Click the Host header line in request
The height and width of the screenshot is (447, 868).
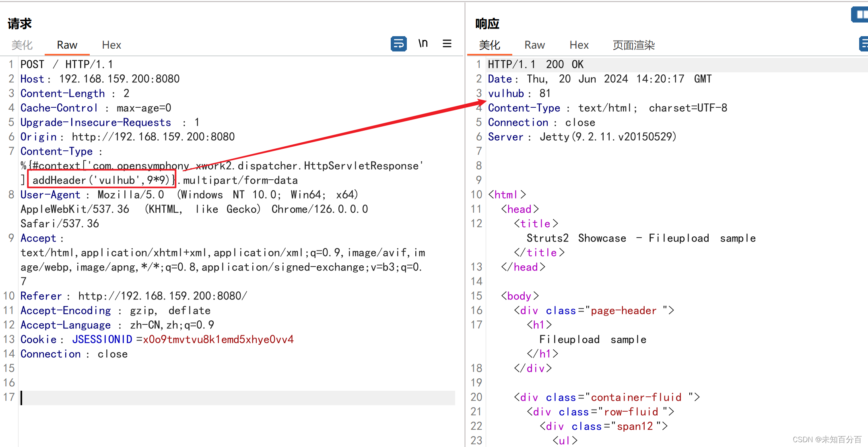100,79
